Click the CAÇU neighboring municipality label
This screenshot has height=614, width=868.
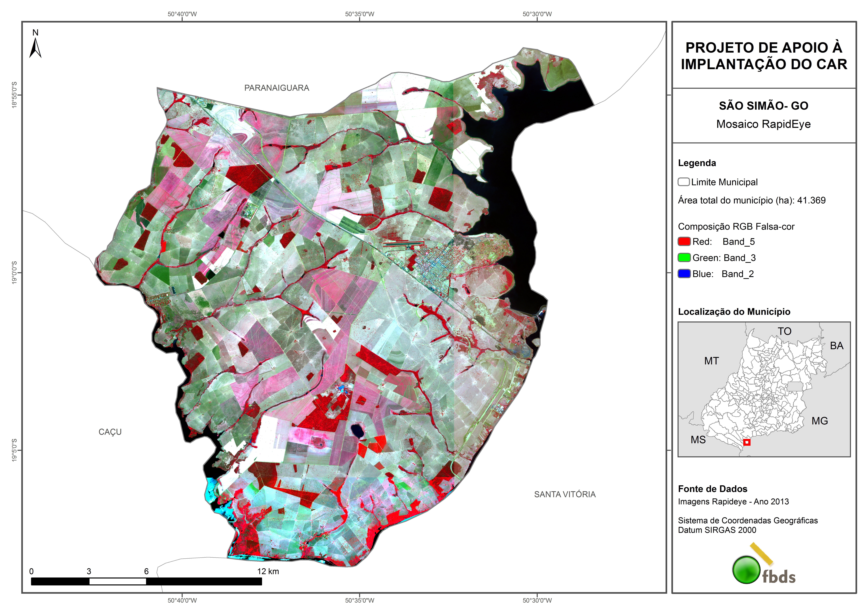tap(110, 432)
